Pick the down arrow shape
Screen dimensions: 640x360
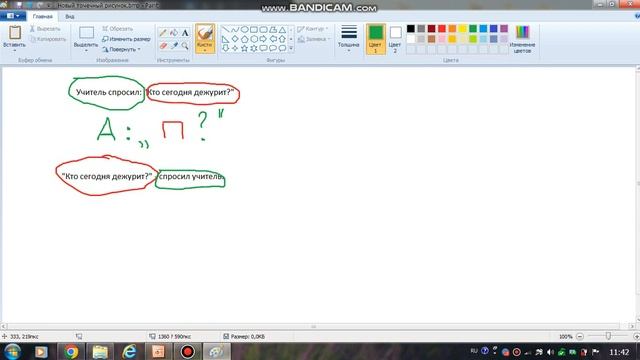click(x=225, y=48)
